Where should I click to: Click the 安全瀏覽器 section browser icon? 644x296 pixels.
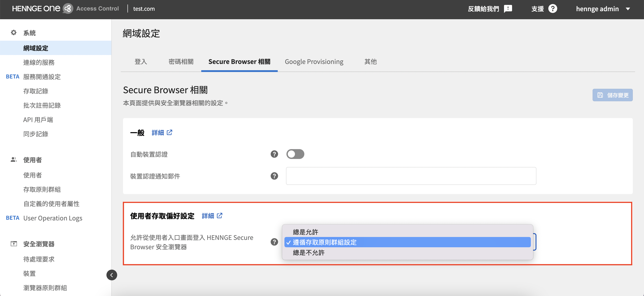click(x=14, y=244)
